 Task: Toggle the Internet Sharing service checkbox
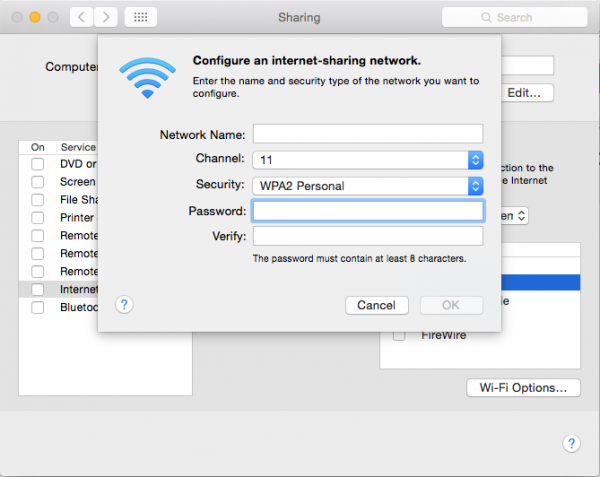37,289
